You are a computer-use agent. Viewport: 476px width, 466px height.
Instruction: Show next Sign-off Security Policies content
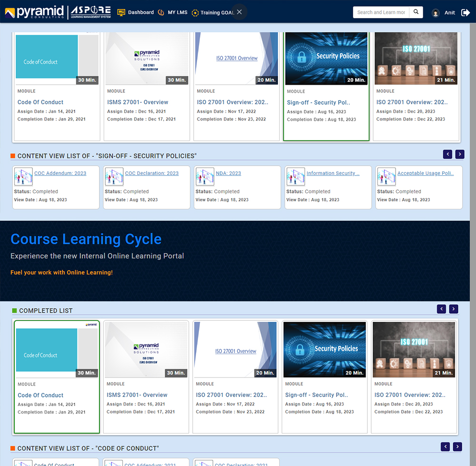pos(459,154)
